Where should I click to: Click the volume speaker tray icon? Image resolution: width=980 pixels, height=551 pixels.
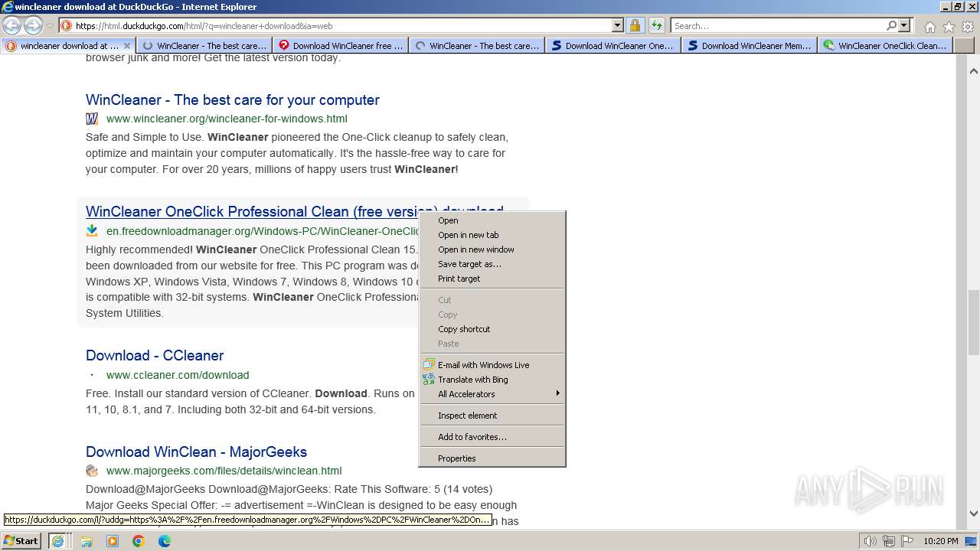[870, 541]
